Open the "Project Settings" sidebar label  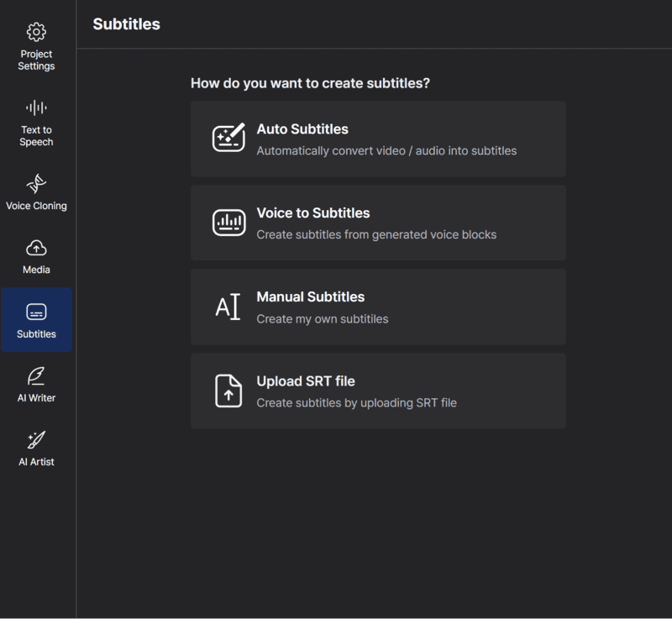(36, 60)
